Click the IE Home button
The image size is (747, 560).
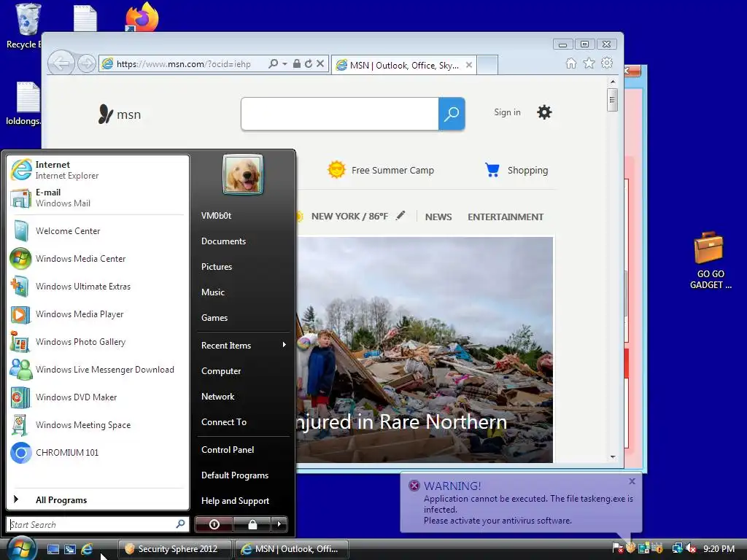click(571, 63)
